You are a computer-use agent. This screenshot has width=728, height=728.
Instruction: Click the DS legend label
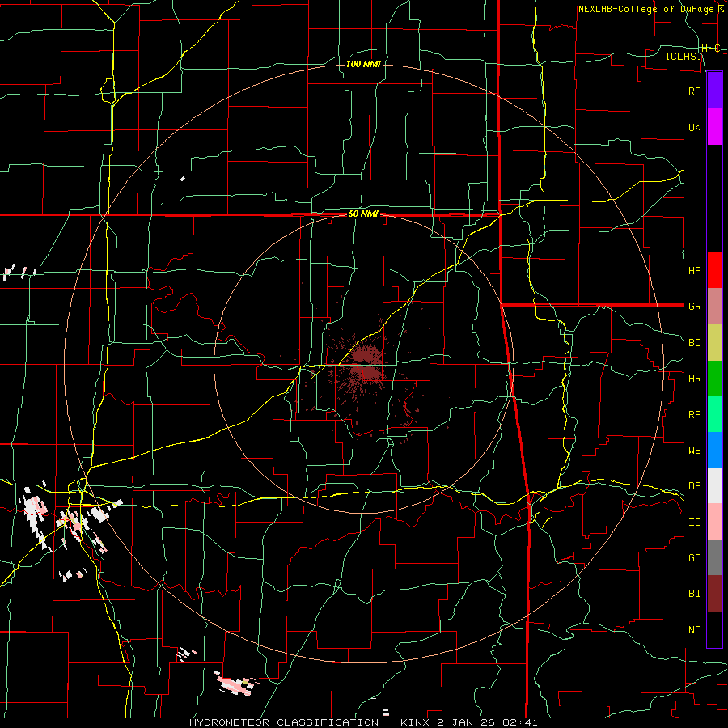(694, 485)
